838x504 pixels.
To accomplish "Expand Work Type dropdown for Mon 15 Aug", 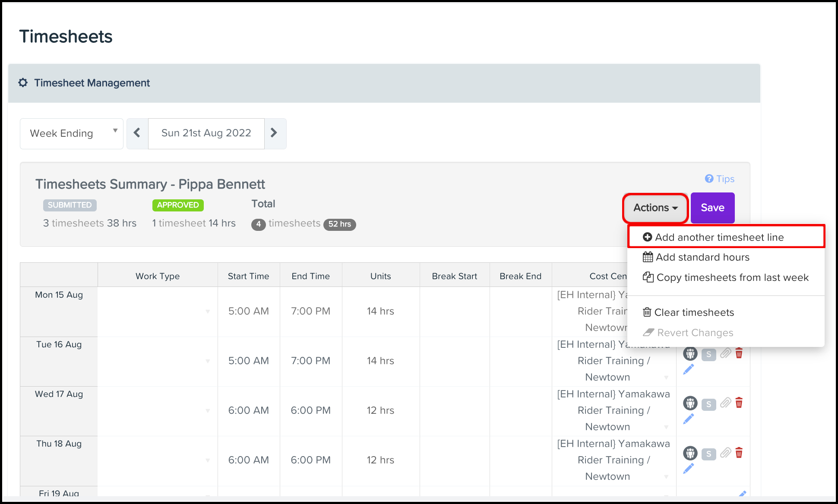I will tap(208, 312).
